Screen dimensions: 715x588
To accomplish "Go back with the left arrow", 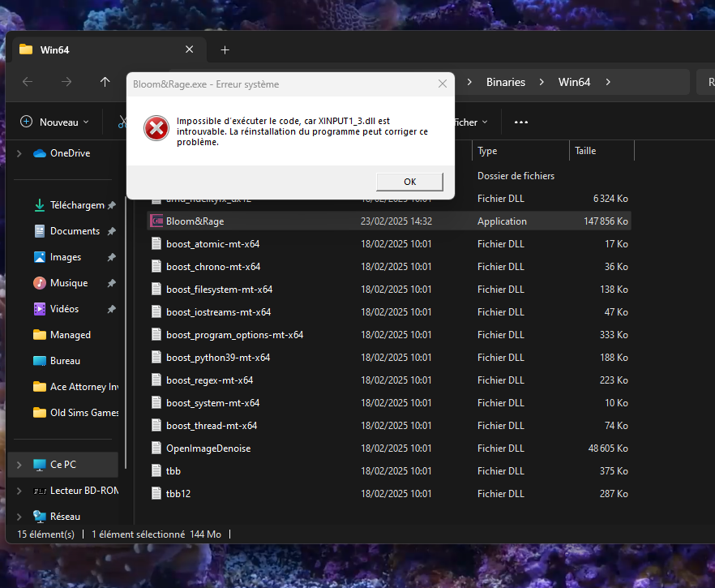I will (x=28, y=82).
